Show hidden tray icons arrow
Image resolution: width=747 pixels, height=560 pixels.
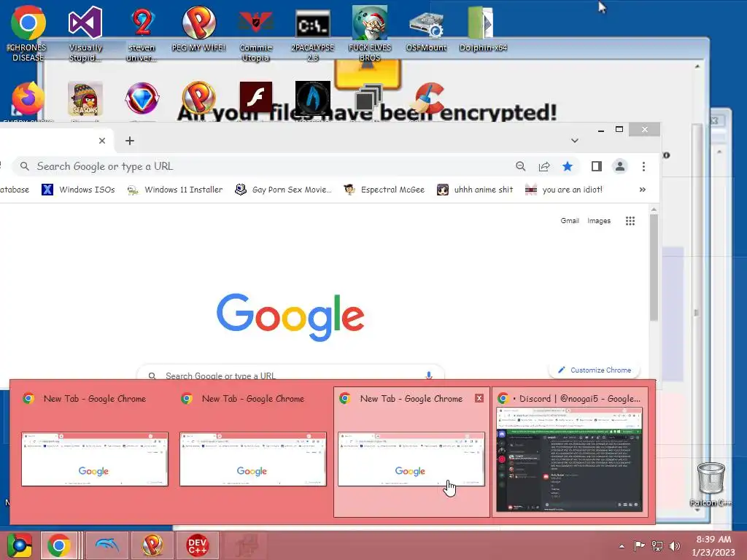(x=622, y=546)
